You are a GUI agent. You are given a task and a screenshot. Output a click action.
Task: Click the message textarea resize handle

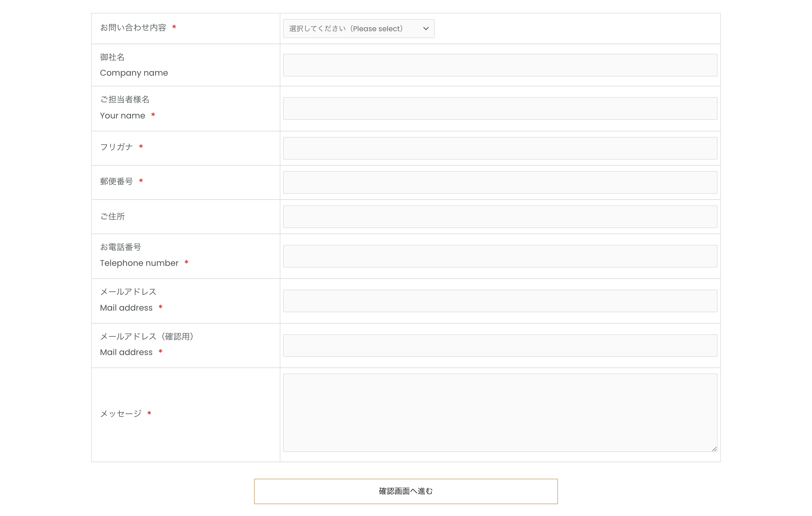714,449
